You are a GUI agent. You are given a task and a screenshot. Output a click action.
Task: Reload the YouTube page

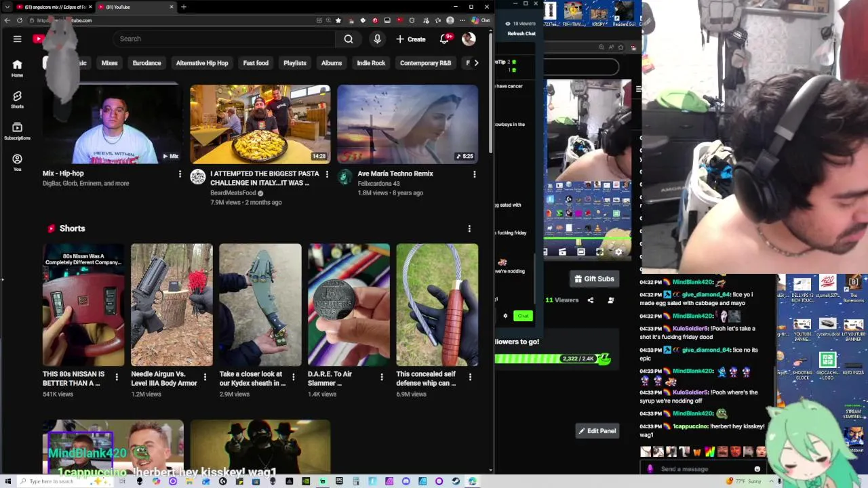20,20
